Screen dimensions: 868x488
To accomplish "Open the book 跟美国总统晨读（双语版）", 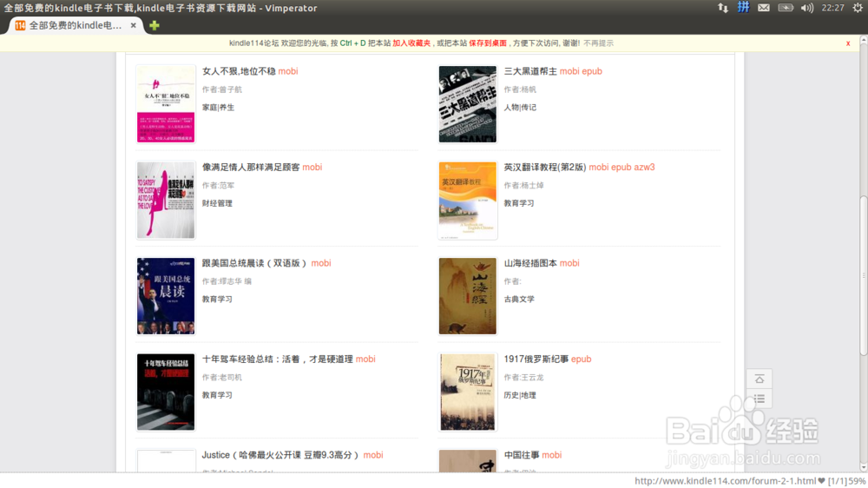I will pos(255,263).
